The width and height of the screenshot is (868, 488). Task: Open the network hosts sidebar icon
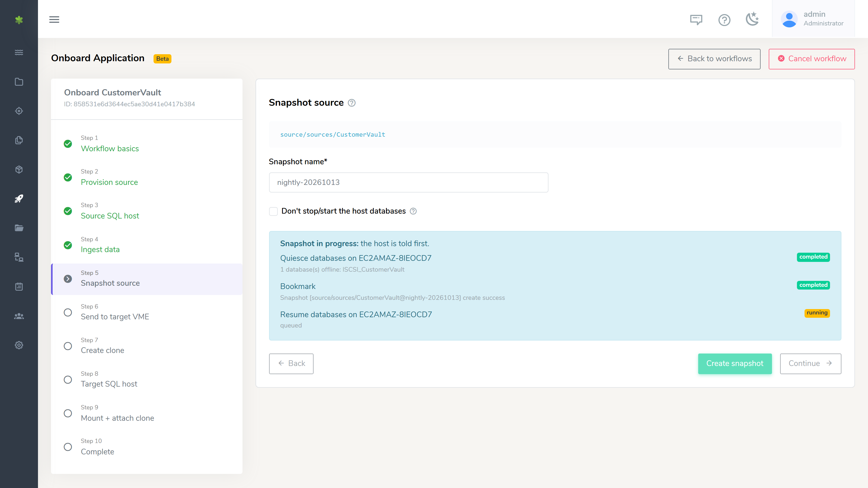pyautogui.click(x=19, y=257)
